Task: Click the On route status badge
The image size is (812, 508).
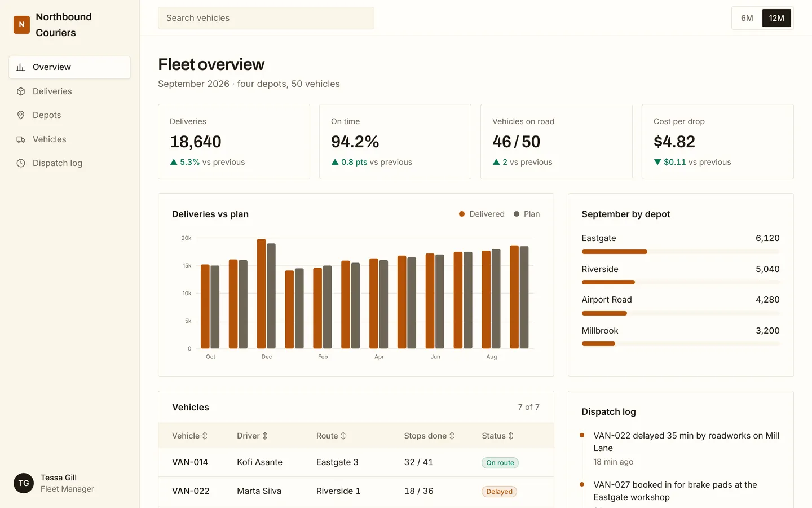Action: pyautogui.click(x=500, y=463)
